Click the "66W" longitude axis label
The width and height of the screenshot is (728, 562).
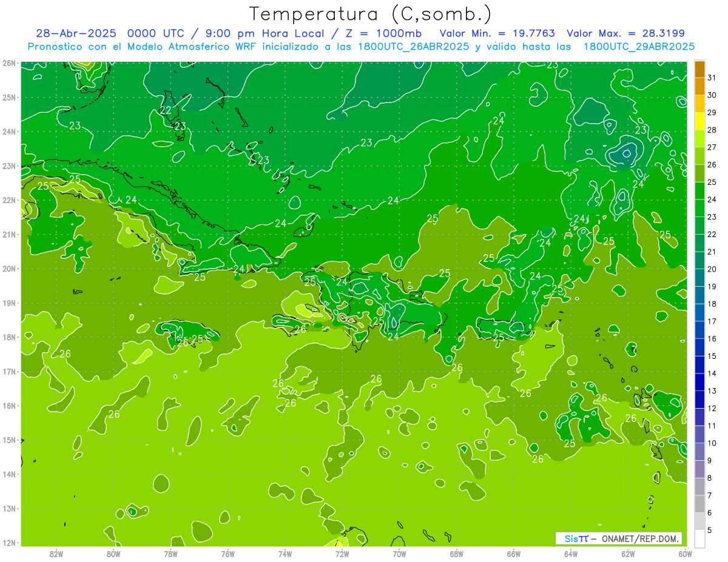pos(514,554)
